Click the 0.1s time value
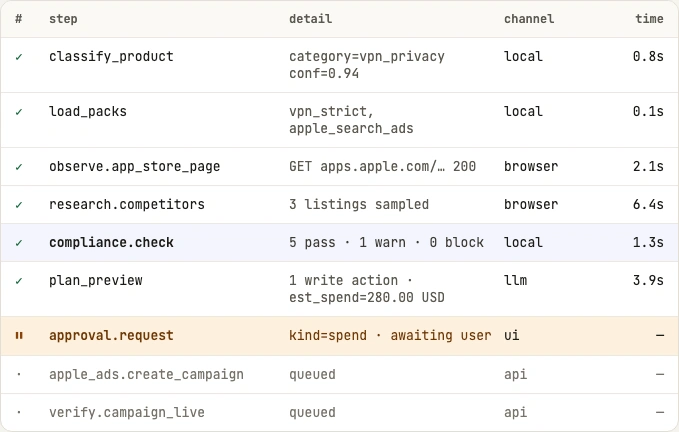This screenshot has width=679, height=432. (648, 112)
